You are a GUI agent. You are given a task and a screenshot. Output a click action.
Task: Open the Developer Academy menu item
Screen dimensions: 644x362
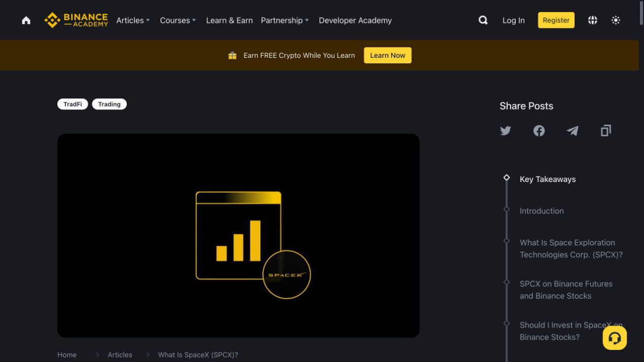355,20
